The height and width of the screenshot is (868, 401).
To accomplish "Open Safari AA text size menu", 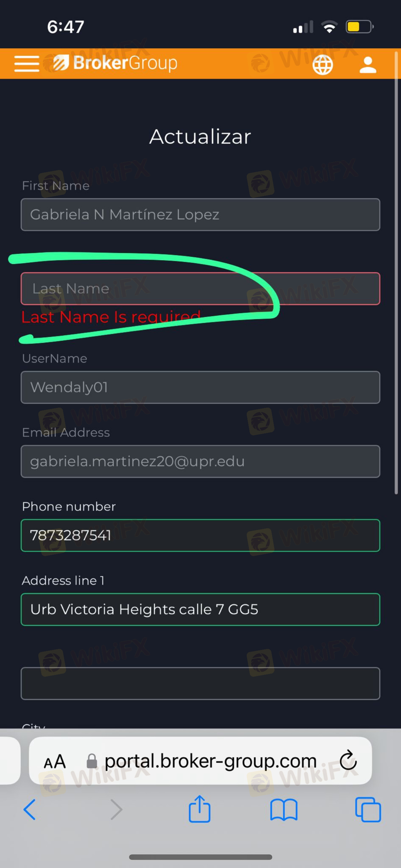I will pyautogui.click(x=55, y=762).
